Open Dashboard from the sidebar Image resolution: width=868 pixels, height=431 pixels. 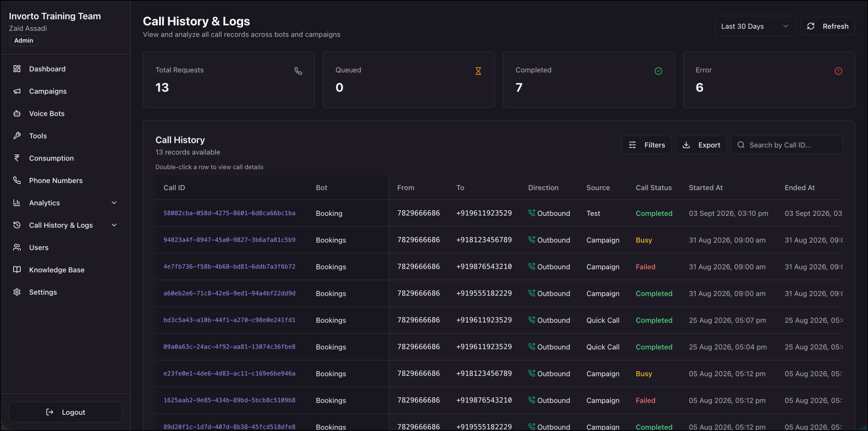65,69
